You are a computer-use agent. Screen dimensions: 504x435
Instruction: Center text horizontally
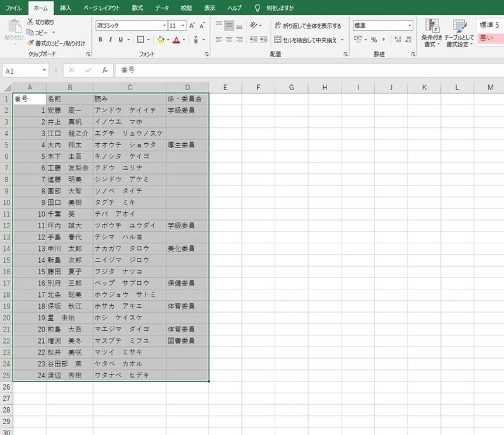click(229, 40)
